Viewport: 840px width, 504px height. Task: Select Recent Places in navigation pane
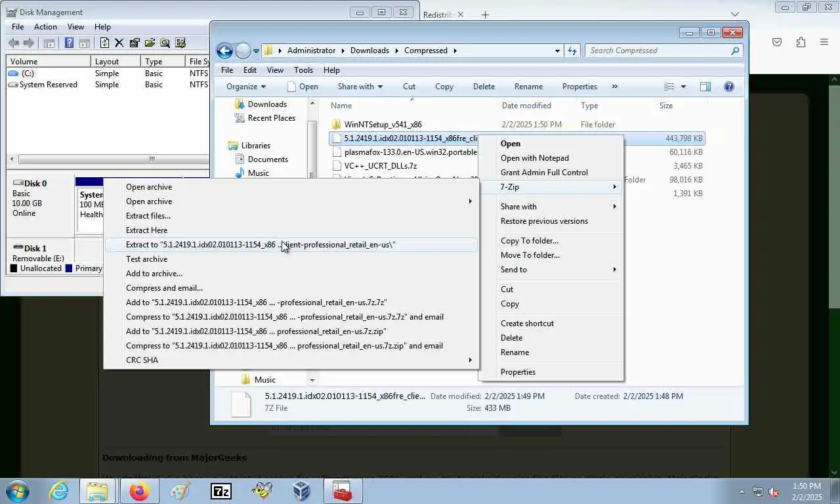(272, 118)
